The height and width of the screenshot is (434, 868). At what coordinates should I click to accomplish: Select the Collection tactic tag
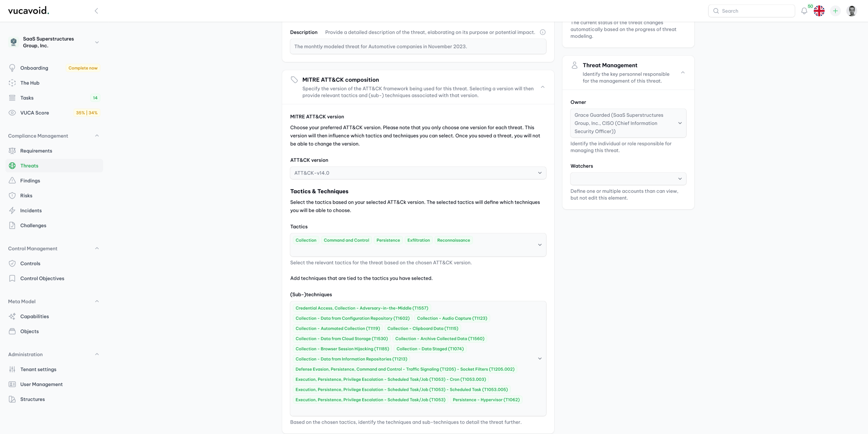(x=306, y=240)
